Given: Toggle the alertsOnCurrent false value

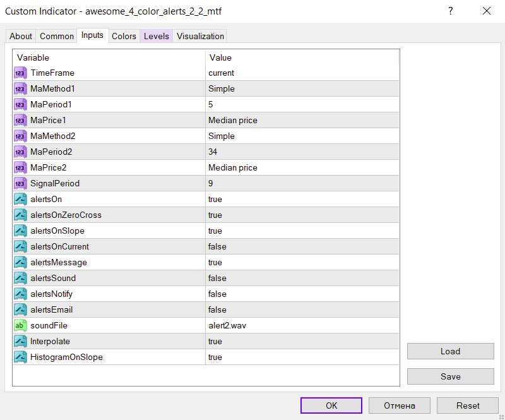Looking at the screenshot, I should click(217, 247).
